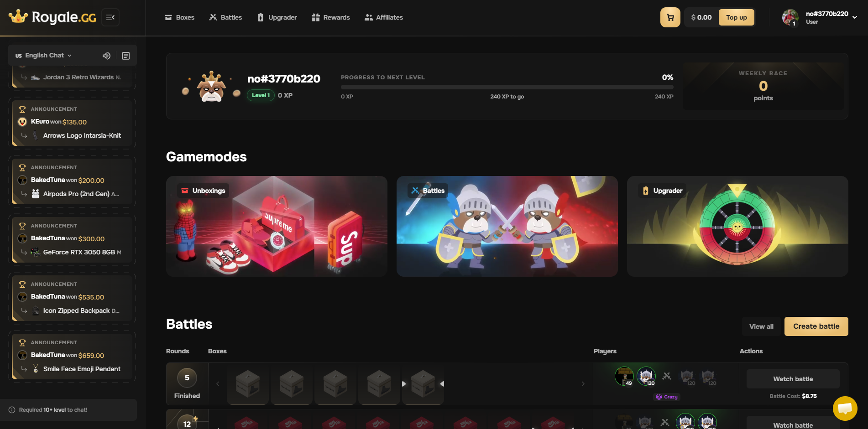Open the Battles gamemode card
This screenshot has width=868, height=429.
point(507,226)
